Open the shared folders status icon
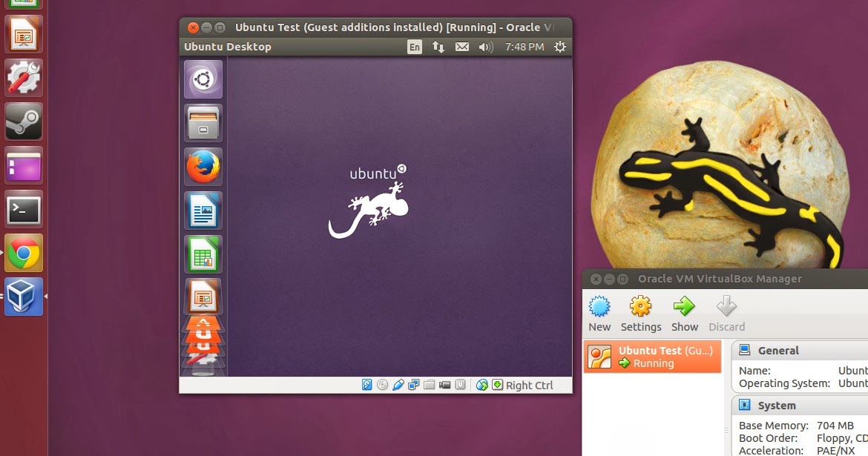The height and width of the screenshot is (456, 868). point(430,385)
